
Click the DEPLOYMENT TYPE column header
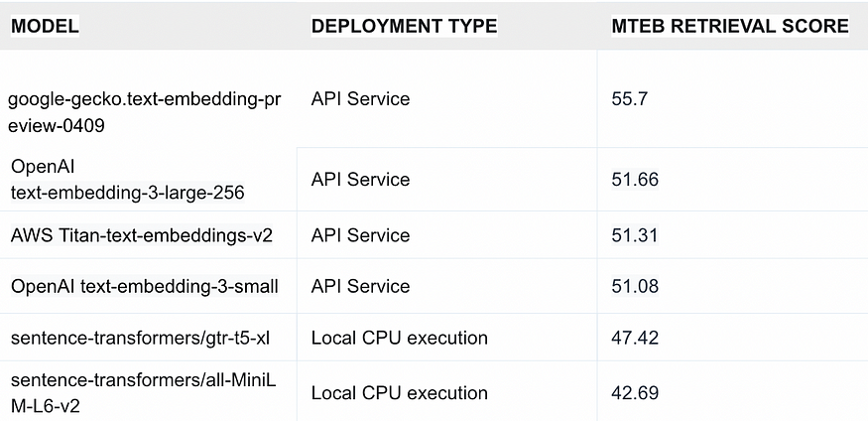coord(404,26)
